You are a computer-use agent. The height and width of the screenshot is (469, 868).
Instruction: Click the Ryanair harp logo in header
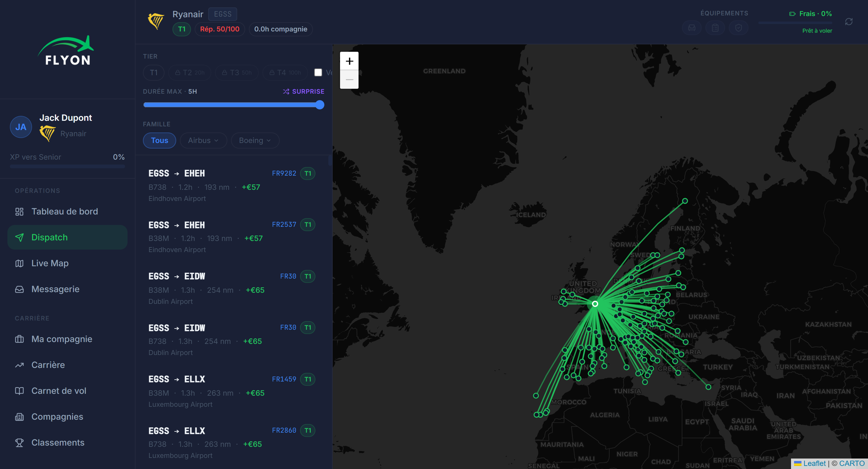(x=156, y=21)
